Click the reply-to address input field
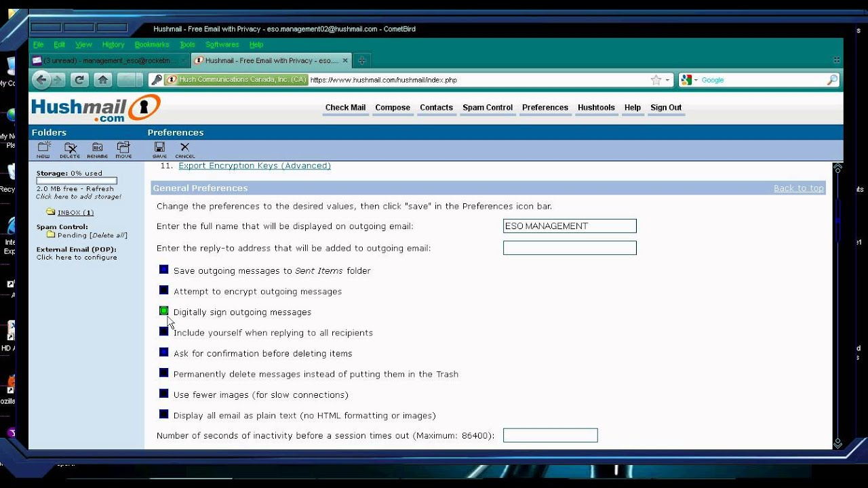 point(570,248)
